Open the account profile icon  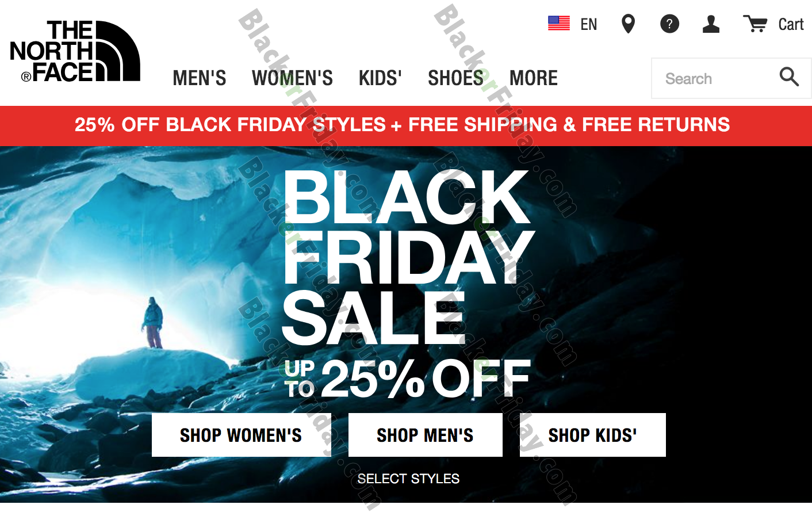[x=711, y=24]
